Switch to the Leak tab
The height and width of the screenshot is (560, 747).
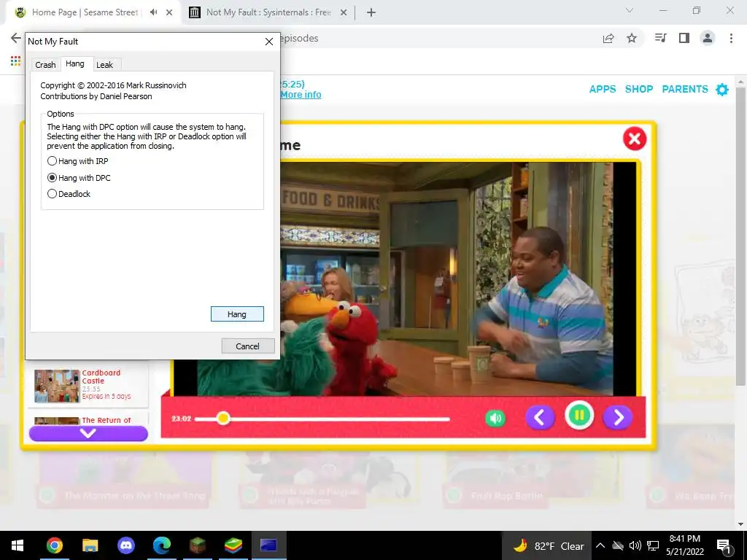(104, 65)
